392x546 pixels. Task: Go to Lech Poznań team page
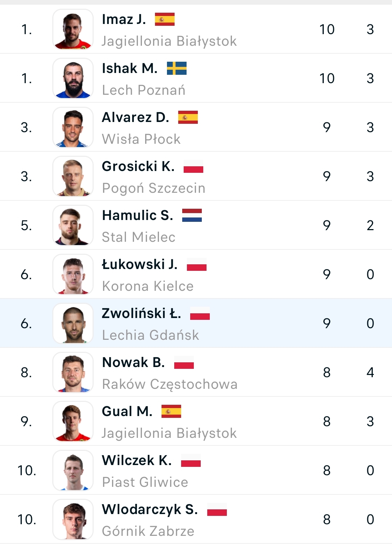pos(144,90)
